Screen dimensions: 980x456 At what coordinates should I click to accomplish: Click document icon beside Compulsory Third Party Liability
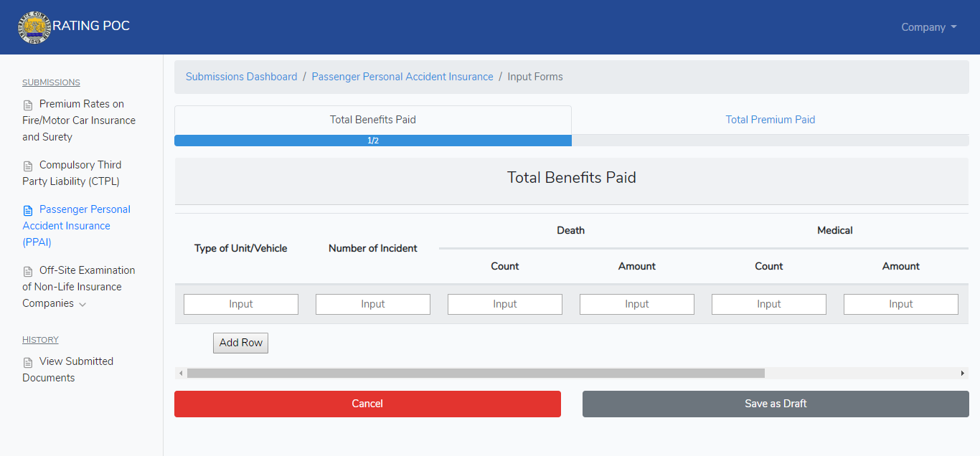point(28,166)
